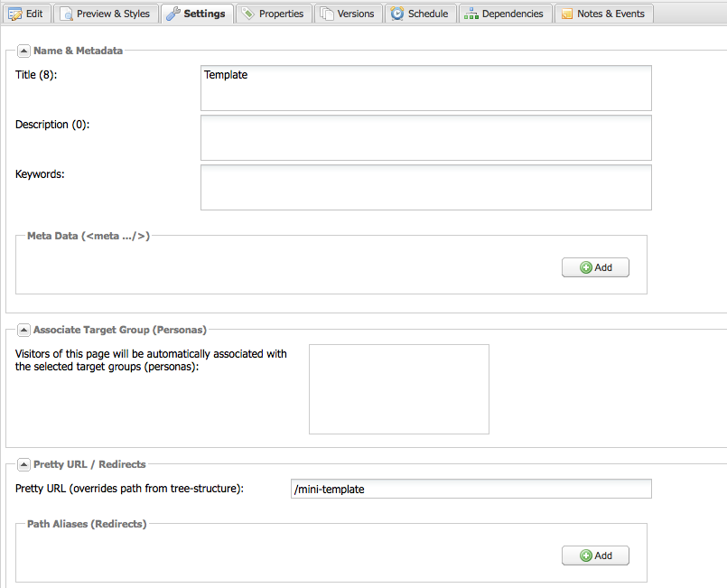Click the Pretty URL input field
This screenshot has height=588, width=727.
tap(470, 489)
